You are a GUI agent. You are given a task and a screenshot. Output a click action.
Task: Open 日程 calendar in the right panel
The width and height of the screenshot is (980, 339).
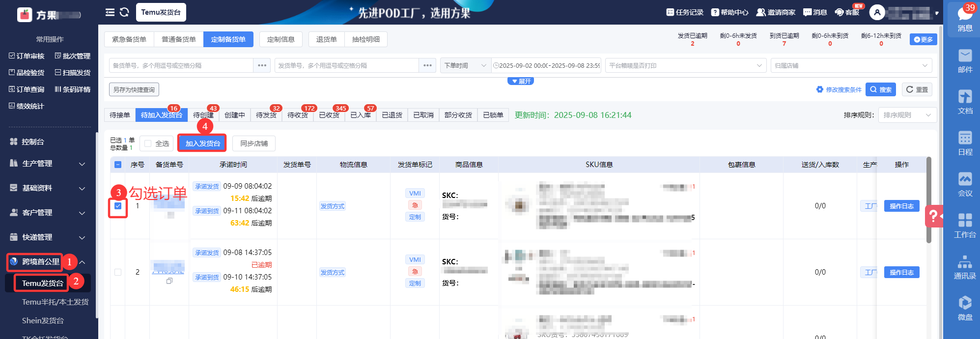point(965,143)
